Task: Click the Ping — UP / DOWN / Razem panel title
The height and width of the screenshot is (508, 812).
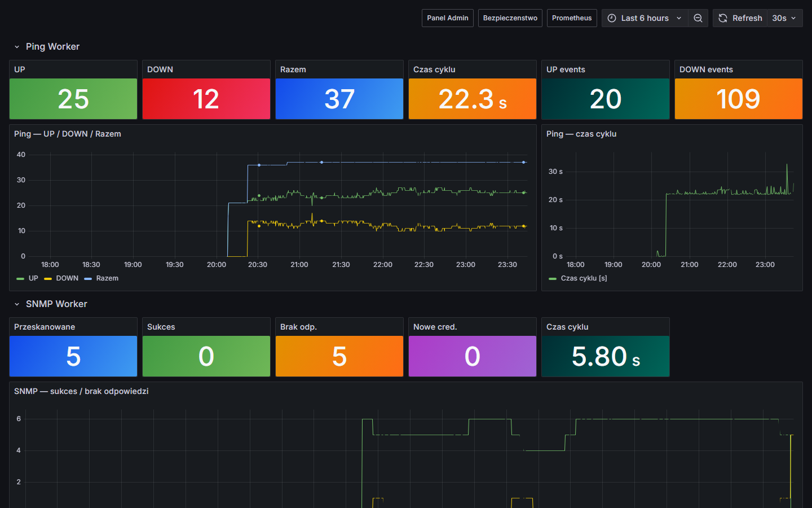Action: point(68,134)
